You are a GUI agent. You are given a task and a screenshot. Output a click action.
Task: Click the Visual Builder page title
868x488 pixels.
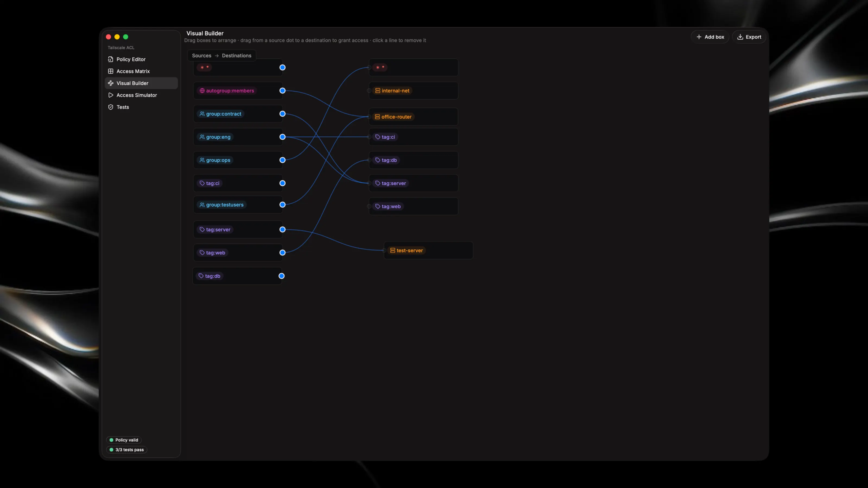coord(205,33)
